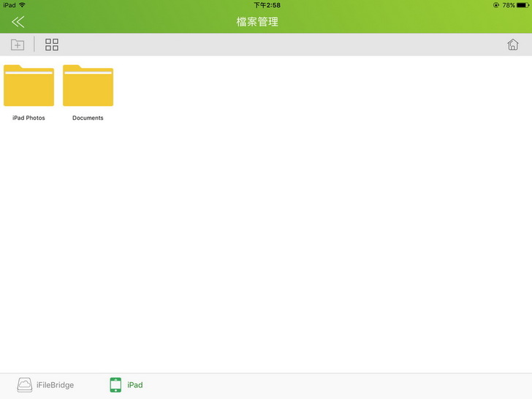
Task: Return to home with the house icon
Action: 513,45
